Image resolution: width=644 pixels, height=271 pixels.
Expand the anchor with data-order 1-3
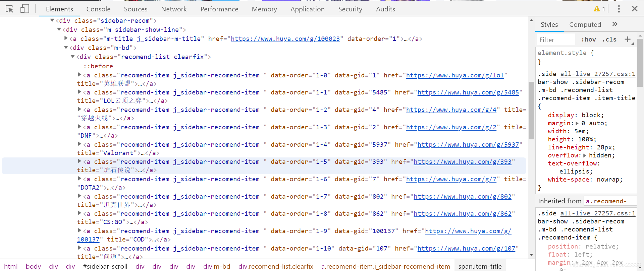[80, 126]
